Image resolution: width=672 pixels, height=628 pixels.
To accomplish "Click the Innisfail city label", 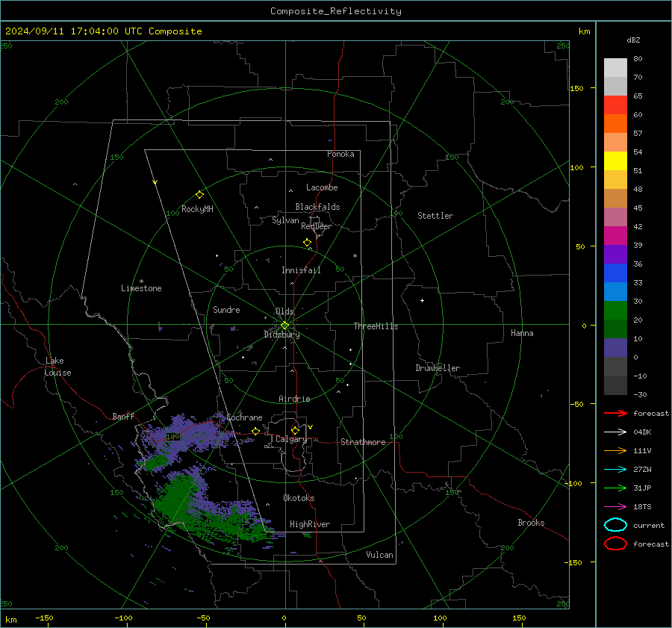I will 301,270.
